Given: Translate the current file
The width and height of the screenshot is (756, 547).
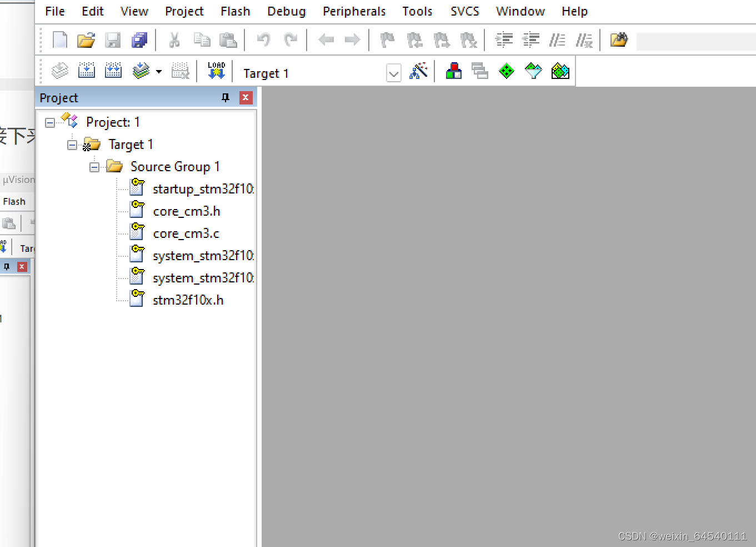Looking at the screenshot, I should pos(59,71).
